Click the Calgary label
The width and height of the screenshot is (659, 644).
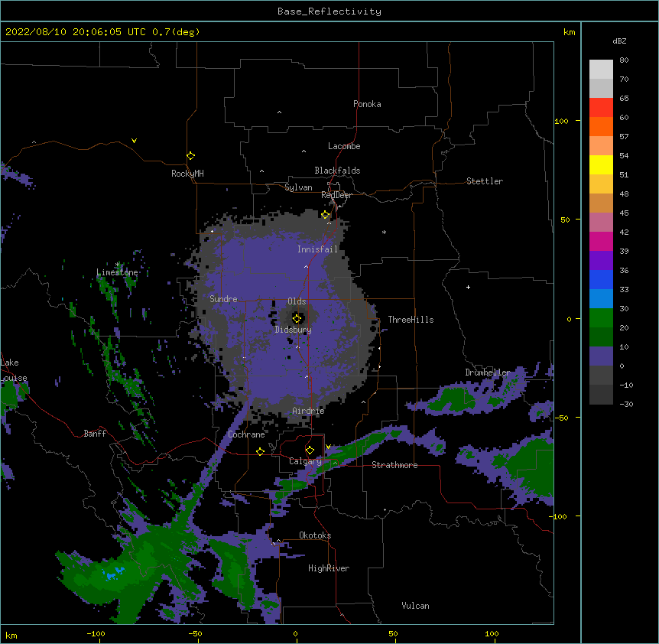click(305, 461)
